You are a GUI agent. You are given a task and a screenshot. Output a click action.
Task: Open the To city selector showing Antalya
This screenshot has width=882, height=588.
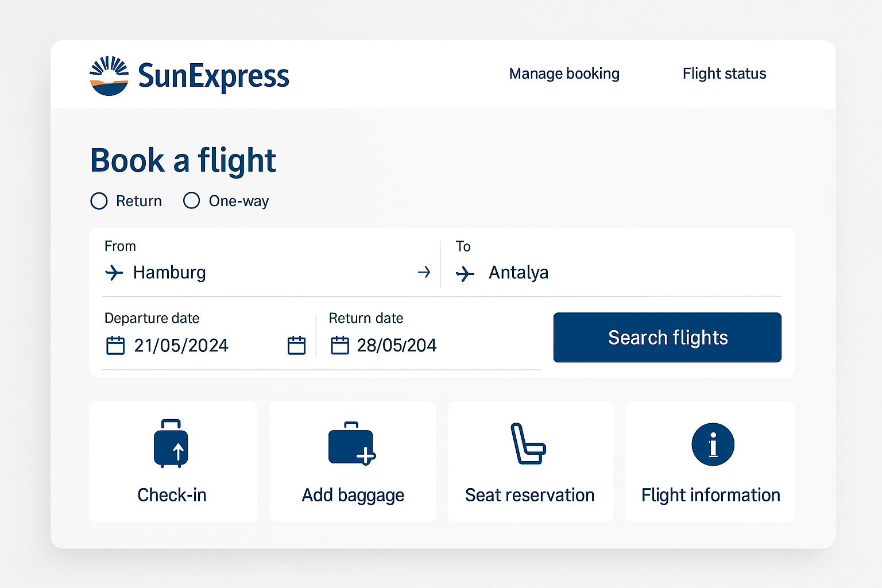tap(518, 273)
